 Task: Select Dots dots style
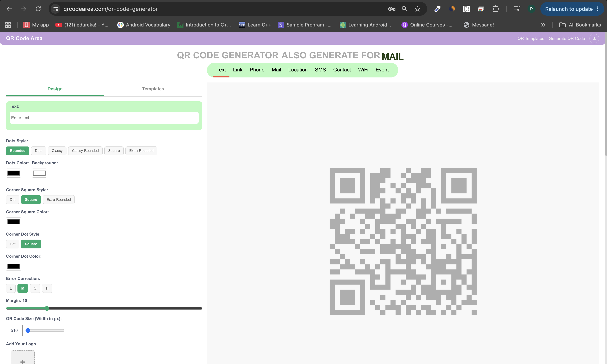tap(39, 151)
